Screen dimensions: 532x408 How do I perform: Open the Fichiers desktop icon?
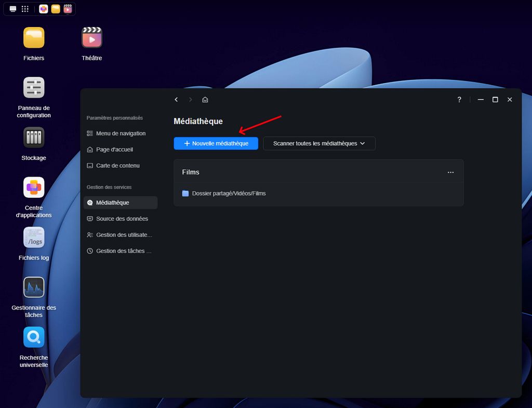tap(34, 38)
